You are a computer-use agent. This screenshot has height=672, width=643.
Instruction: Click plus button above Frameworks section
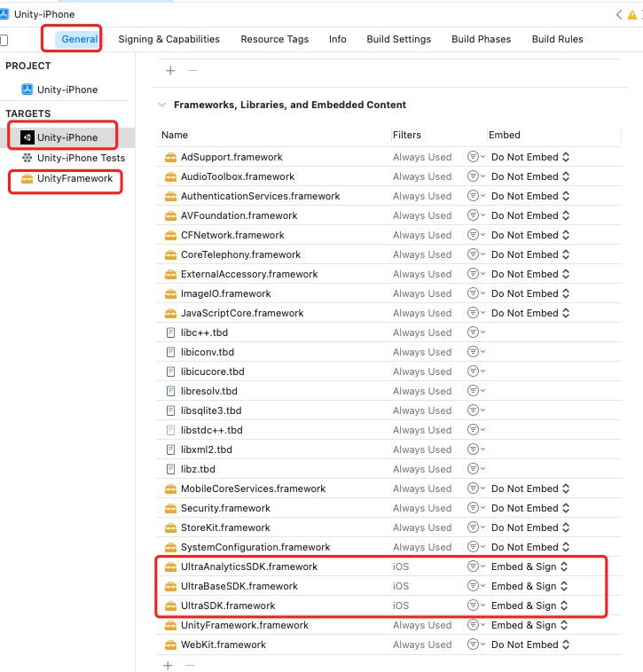tap(170, 71)
